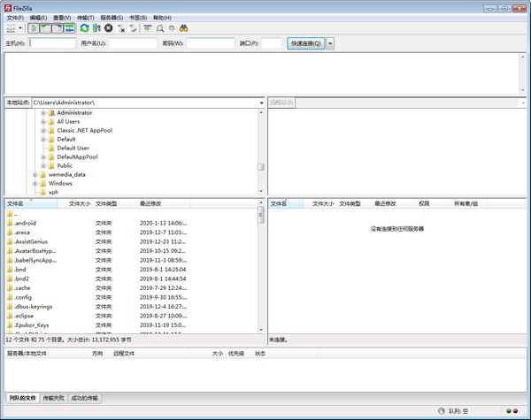Toggle the message log display icon
Image resolution: width=531 pixels, height=420 pixels.
pos(33,28)
